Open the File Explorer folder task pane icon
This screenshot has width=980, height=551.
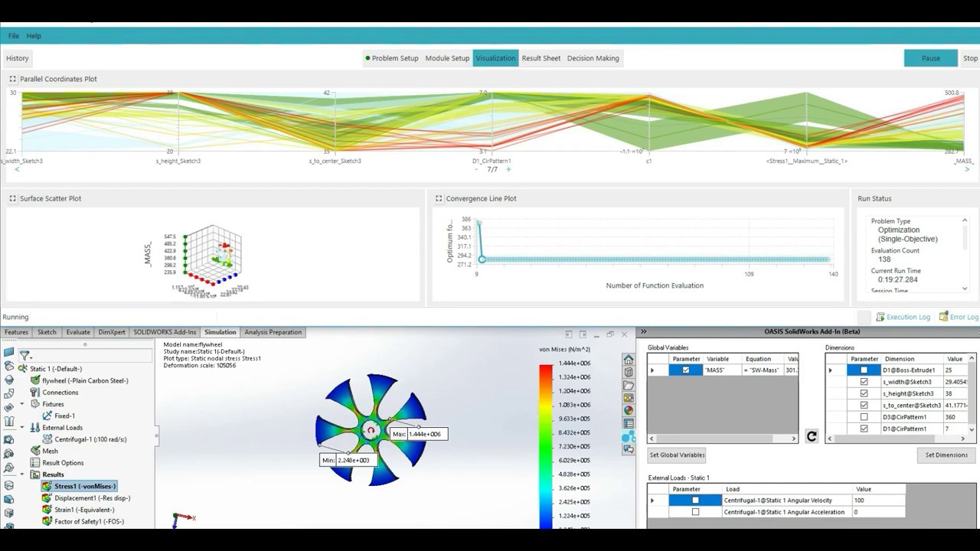click(629, 385)
